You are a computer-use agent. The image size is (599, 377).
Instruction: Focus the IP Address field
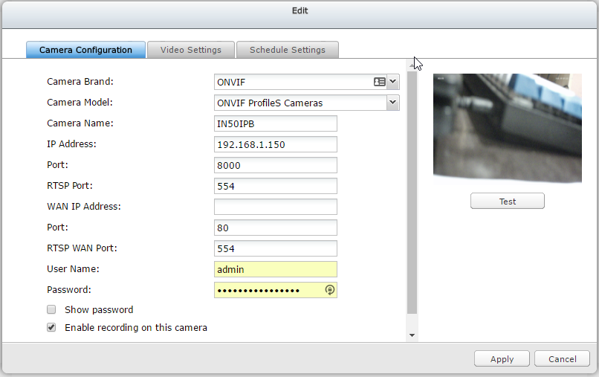pyautogui.click(x=275, y=144)
